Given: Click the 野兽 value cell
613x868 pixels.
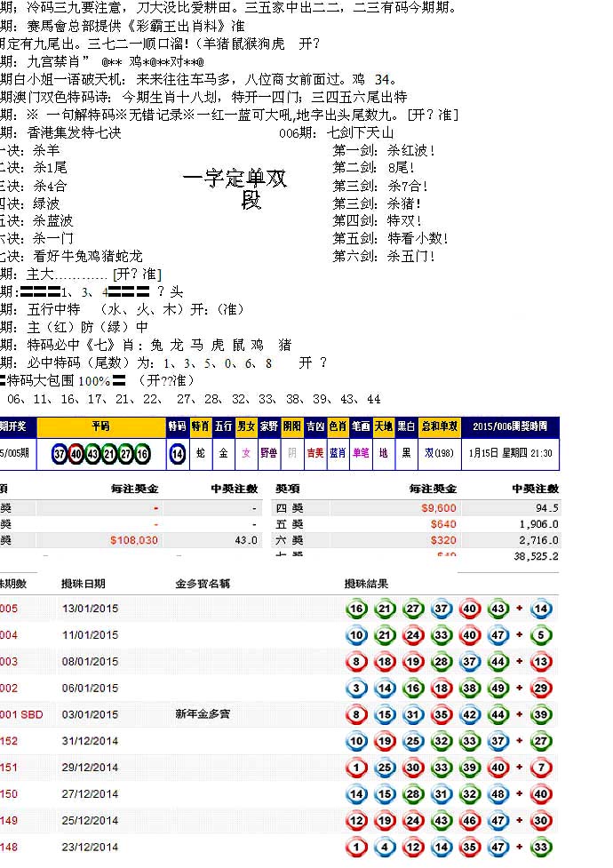Looking at the screenshot, I should coord(268,453).
